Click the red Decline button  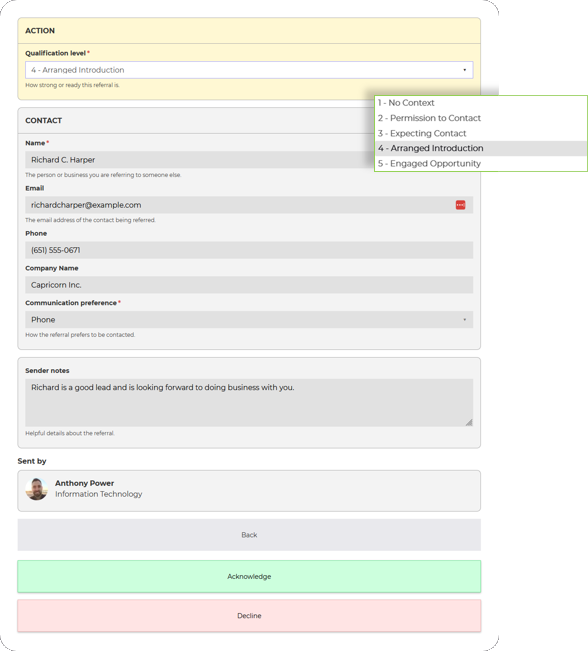coord(249,616)
